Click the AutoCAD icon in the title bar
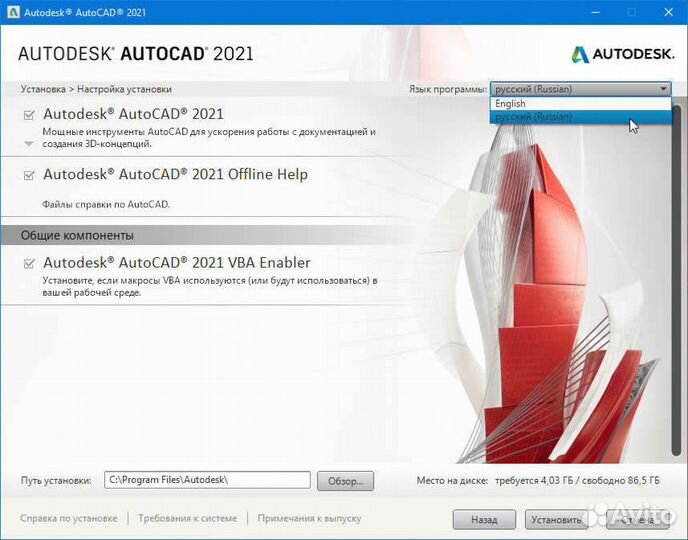 pos(12,12)
